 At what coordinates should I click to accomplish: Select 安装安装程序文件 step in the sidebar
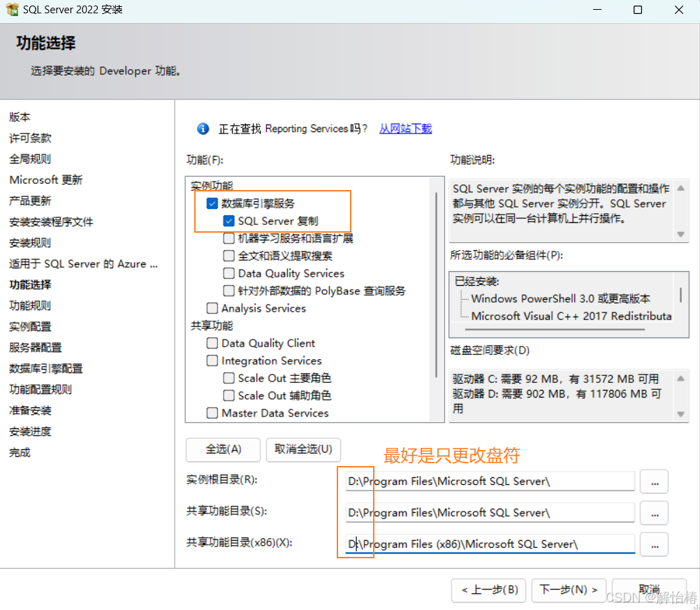pos(51,222)
